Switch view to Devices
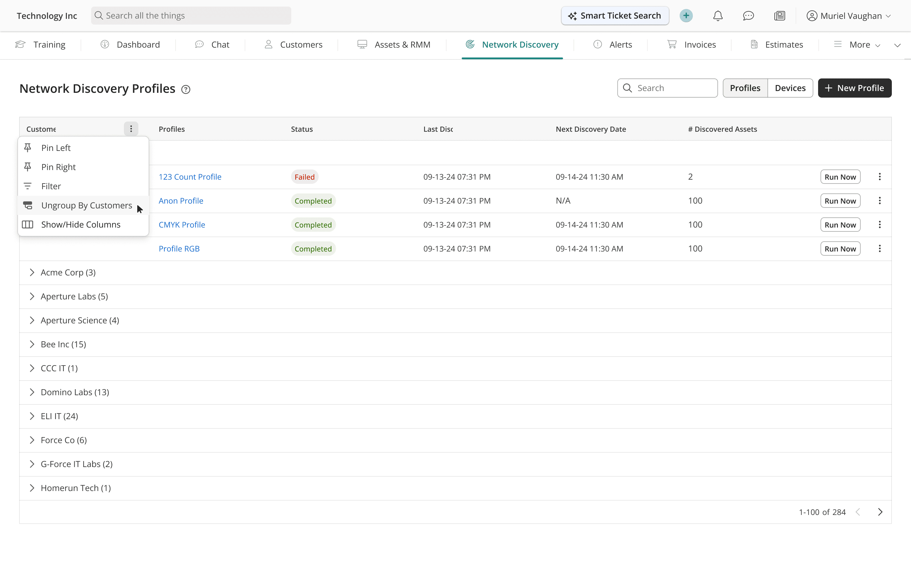Viewport: 911px width, 588px height. (790, 88)
